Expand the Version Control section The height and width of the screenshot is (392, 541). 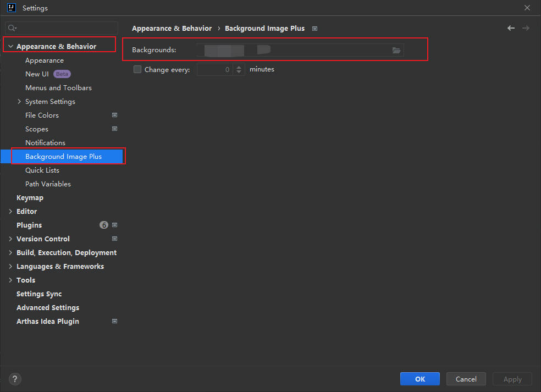(10, 239)
